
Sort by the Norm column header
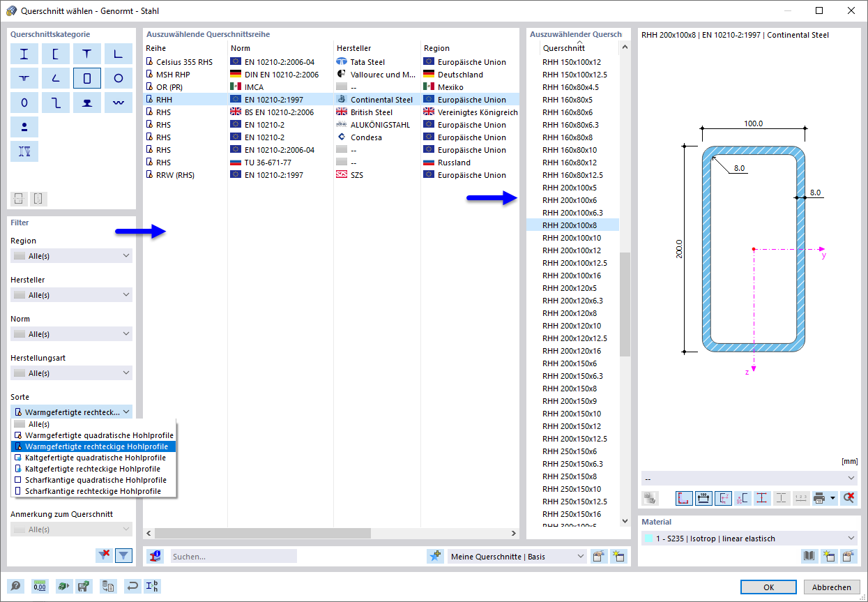coord(281,48)
